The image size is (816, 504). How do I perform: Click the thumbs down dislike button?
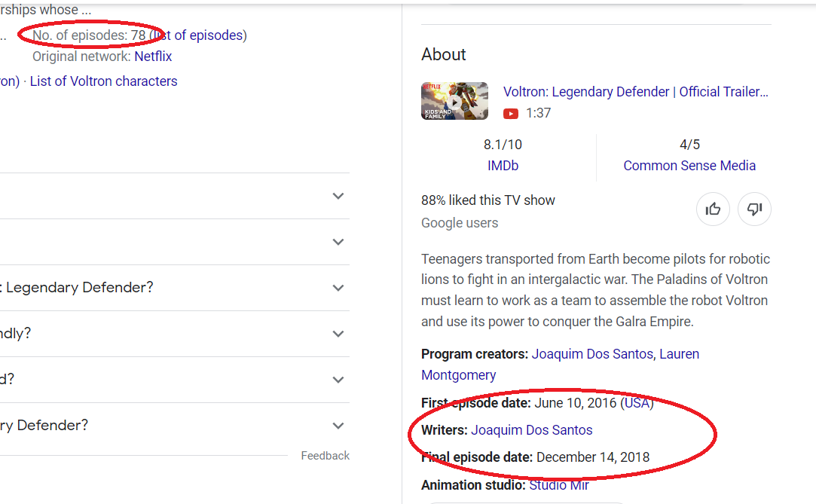(x=754, y=209)
